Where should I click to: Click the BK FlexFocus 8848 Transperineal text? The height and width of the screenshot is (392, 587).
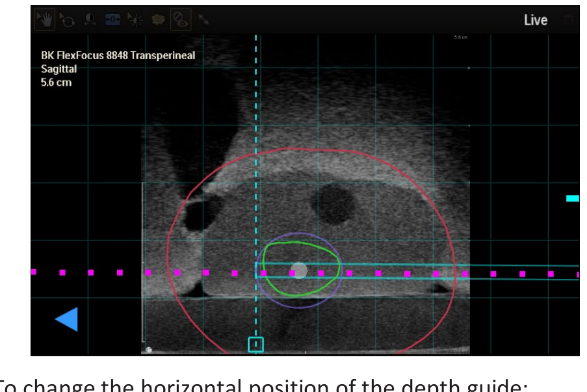point(118,55)
